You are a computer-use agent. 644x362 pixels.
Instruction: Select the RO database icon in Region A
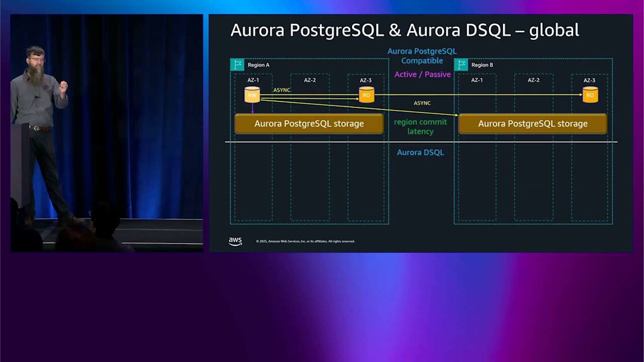(367, 94)
